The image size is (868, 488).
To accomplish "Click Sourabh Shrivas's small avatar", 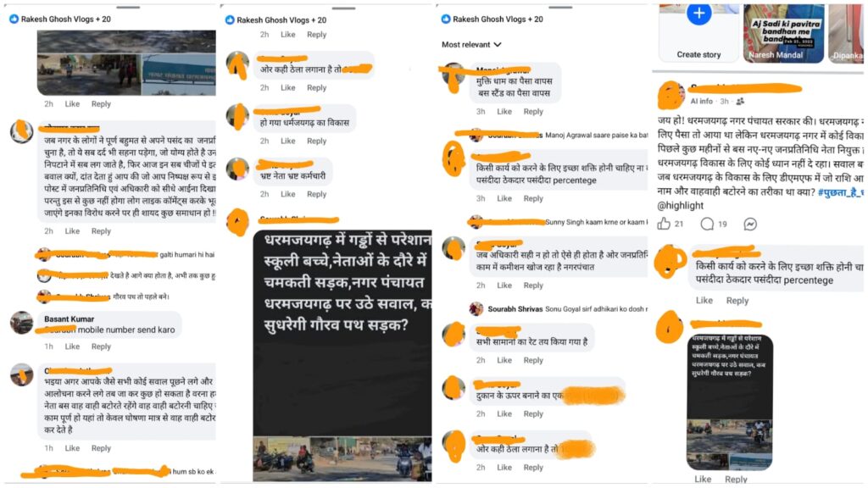I will [476, 308].
